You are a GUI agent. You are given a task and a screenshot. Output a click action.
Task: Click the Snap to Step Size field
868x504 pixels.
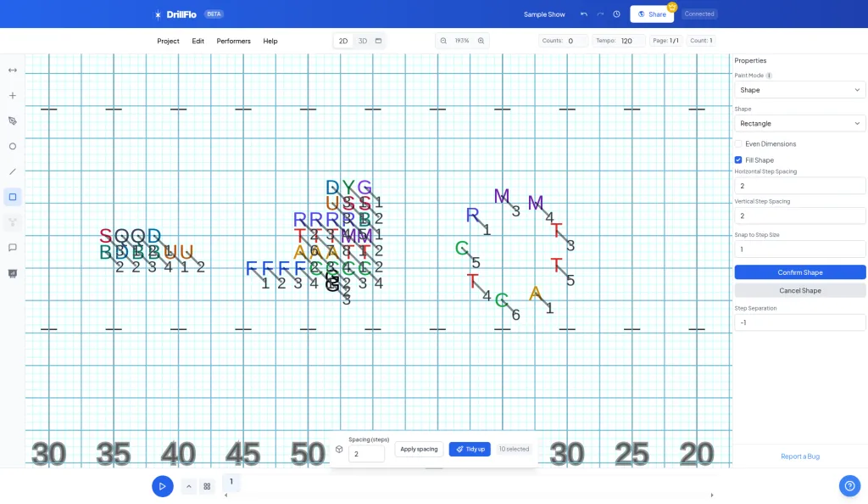pos(800,249)
